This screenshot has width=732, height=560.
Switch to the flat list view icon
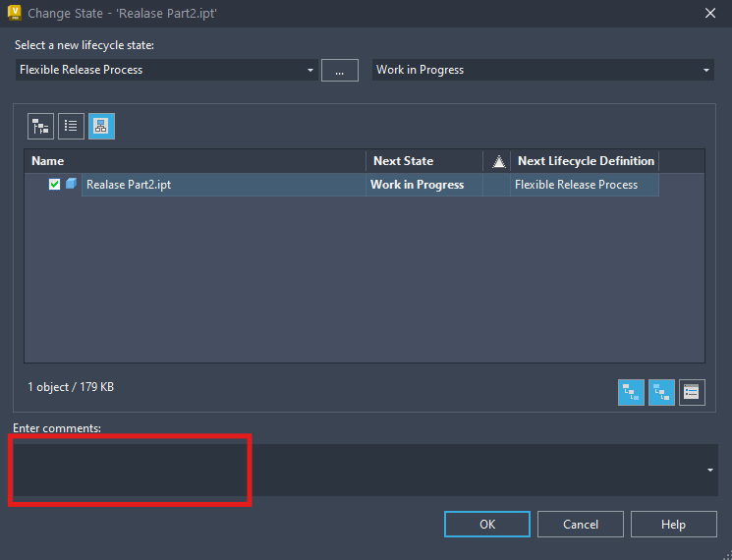(71, 126)
